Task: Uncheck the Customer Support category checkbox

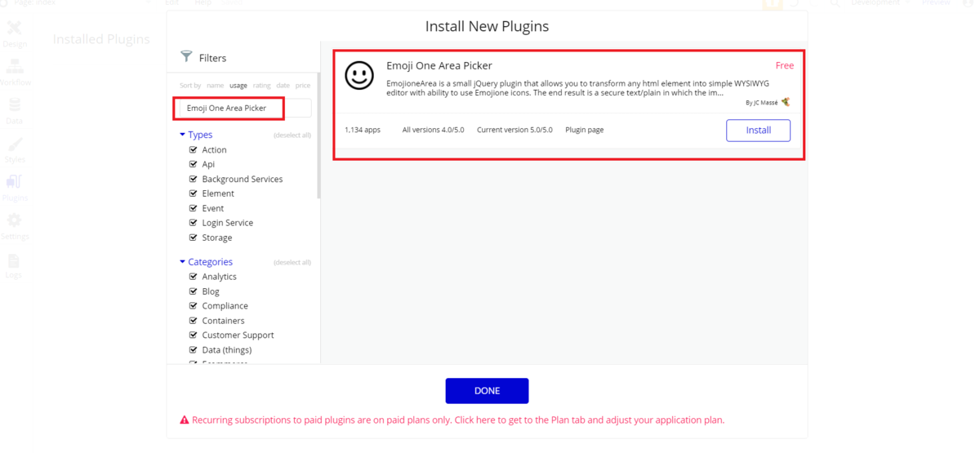Action: pos(194,335)
